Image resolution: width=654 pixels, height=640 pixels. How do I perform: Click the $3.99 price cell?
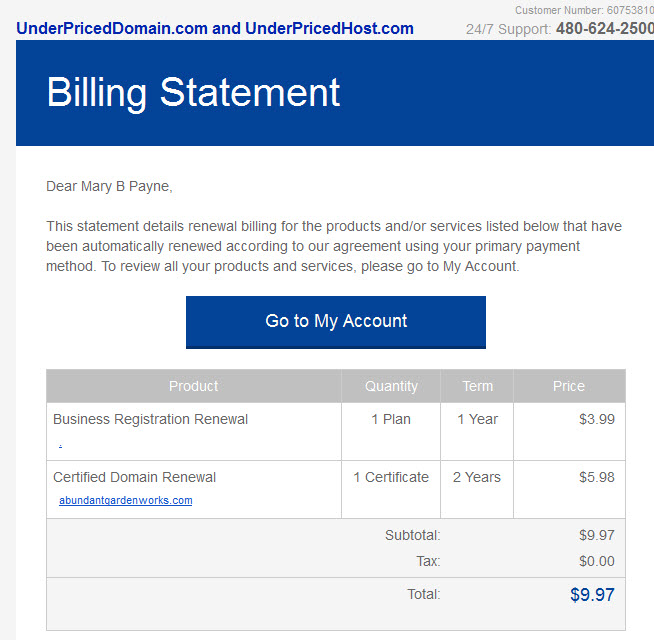point(597,419)
